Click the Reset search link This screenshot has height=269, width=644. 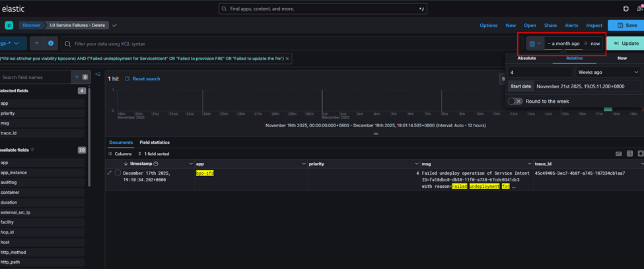146,78
